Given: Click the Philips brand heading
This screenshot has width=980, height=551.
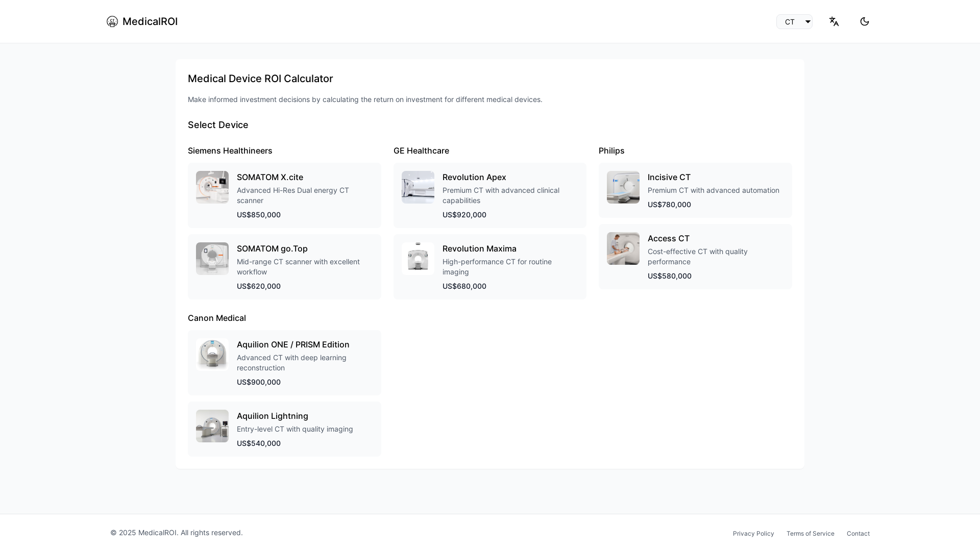Looking at the screenshot, I should click(611, 151).
